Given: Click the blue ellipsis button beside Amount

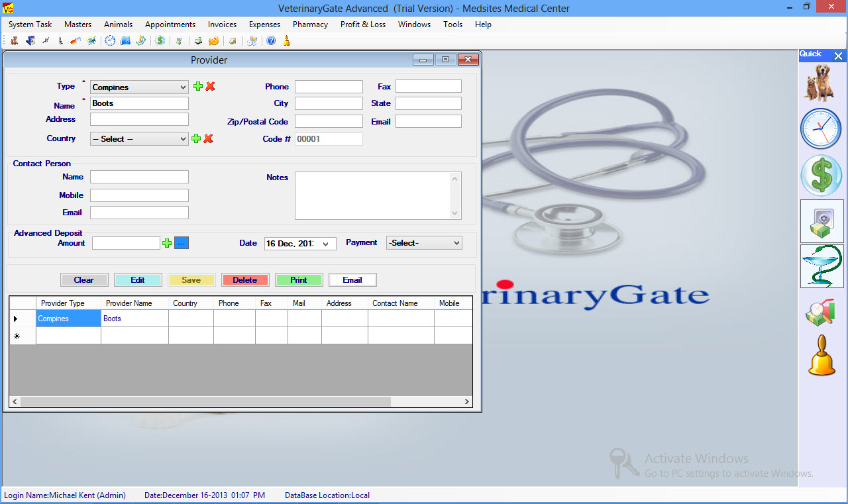Looking at the screenshot, I should [x=182, y=243].
